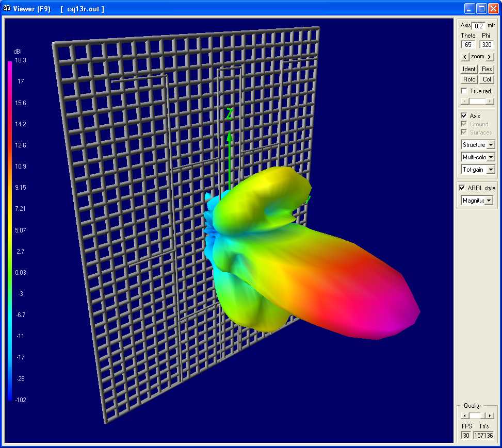The image size is (502, 448).
Task: Click the True rad. scrollbar left arrow
Action: coord(464,102)
